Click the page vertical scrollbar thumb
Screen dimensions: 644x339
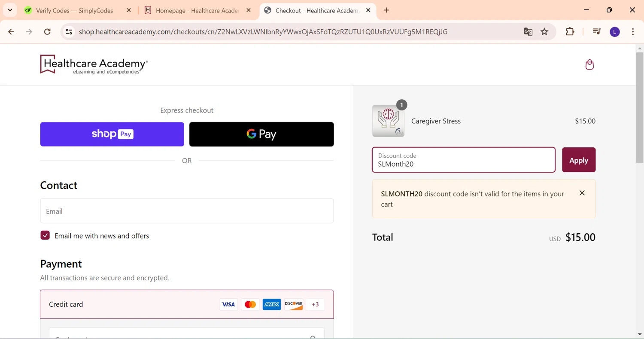click(x=640, y=107)
